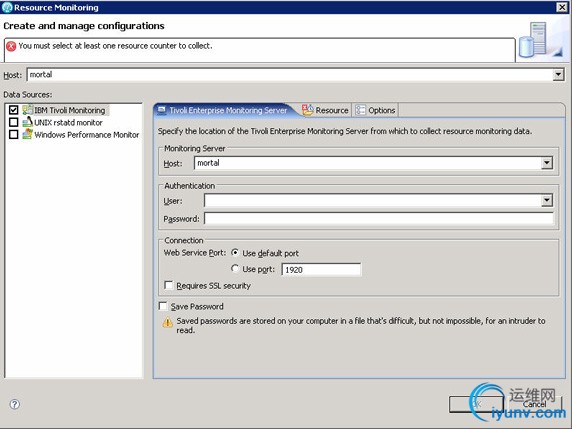
Task: Click the Windows Performance Monitor icon
Action: (x=27, y=134)
